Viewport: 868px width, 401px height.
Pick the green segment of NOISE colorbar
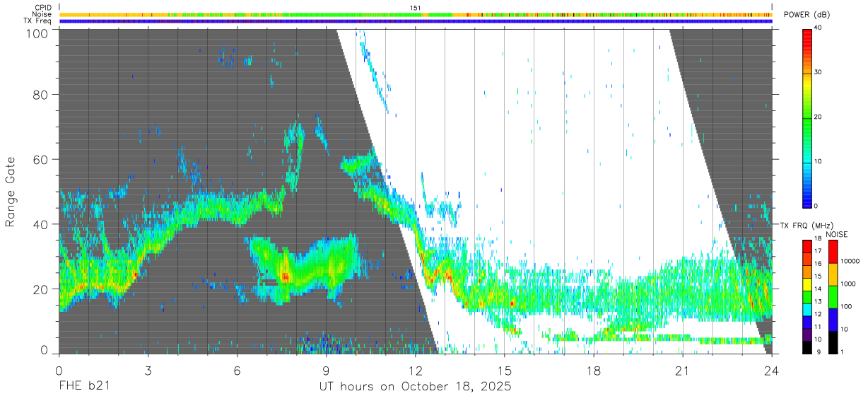[832, 297]
